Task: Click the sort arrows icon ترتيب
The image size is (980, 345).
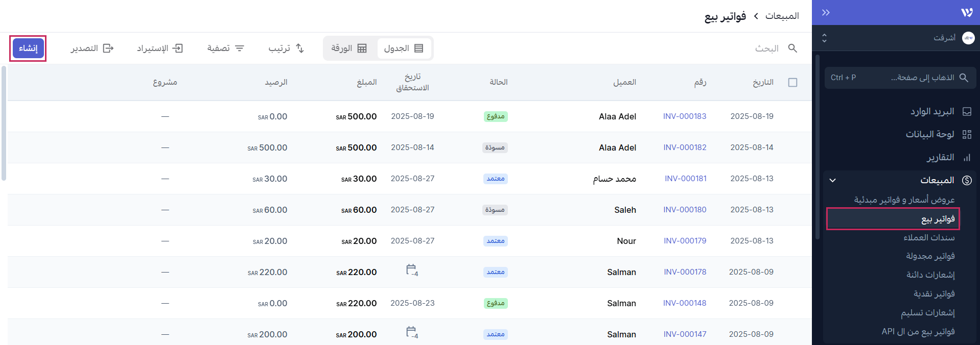Action: click(300, 48)
